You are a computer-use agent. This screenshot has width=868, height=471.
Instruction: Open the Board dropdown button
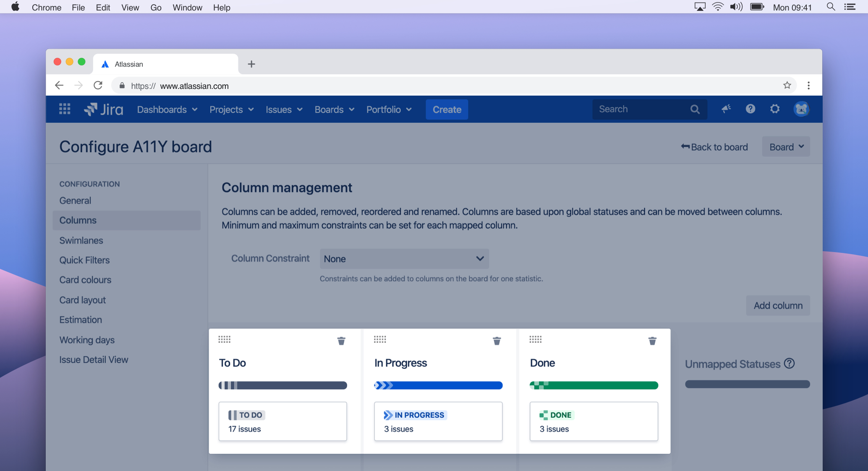click(786, 147)
